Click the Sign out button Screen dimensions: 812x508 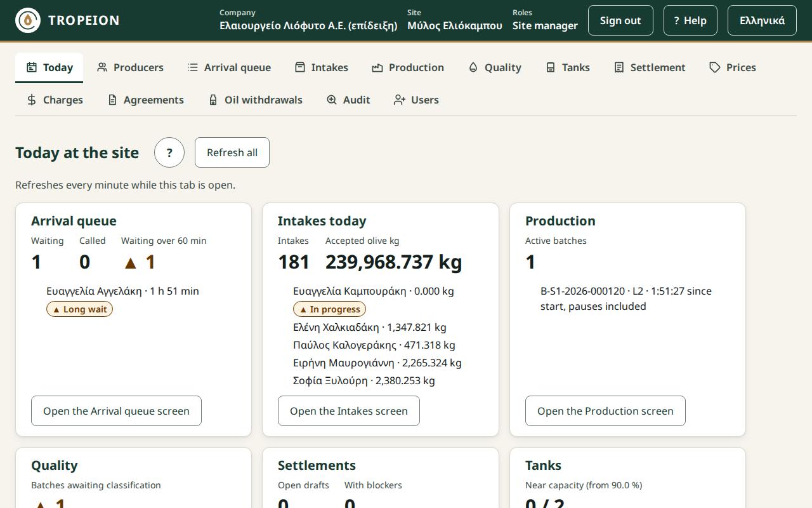pyautogui.click(x=620, y=20)
